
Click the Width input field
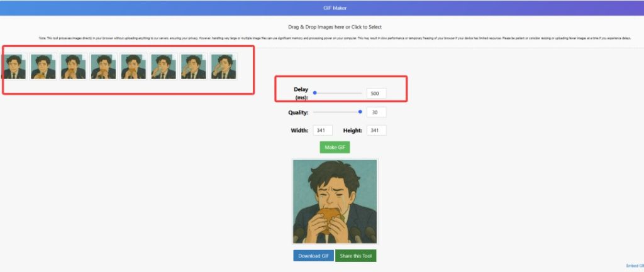pyautogui.click(x=323, y=131)
